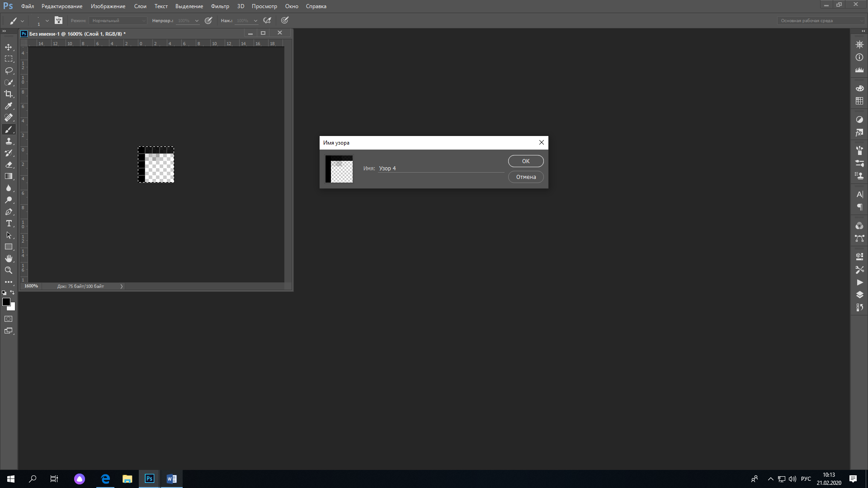The width and height of the screenshot is (868, 488).
Task: Select the Horizontal Type tool
Action: (x=9, y=223)
